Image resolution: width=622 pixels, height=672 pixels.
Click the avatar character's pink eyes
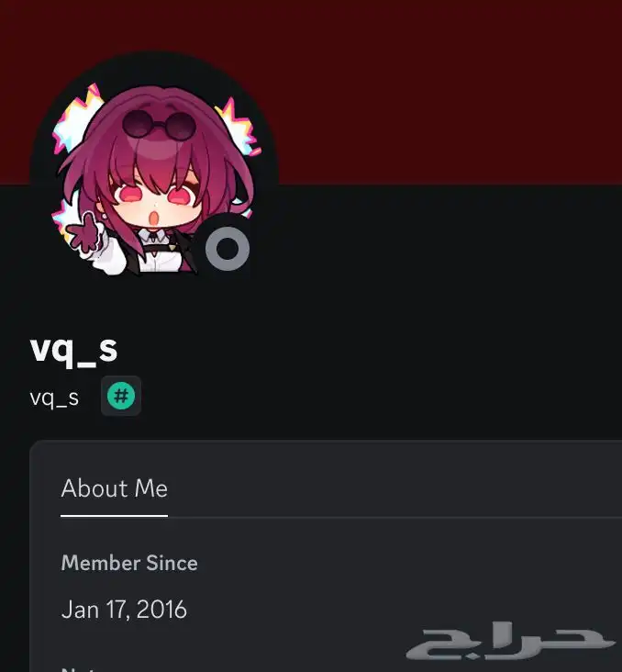[156, 194]
